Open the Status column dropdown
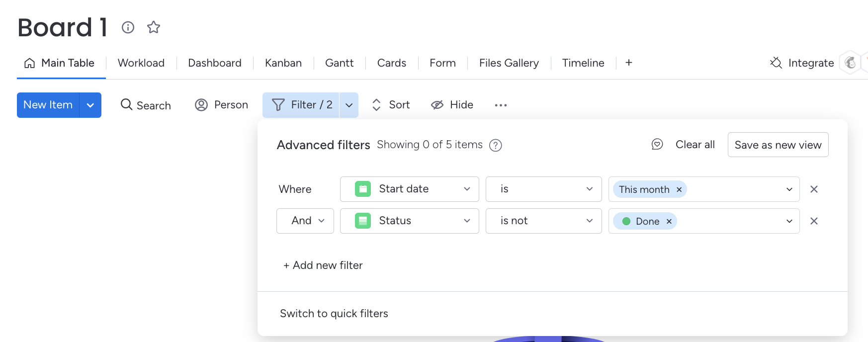The height and width of the screenshot is (342, 868). coord(409,221)
